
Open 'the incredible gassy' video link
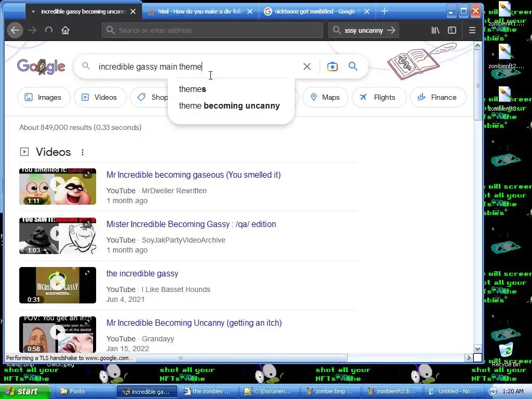coord(142,273)
